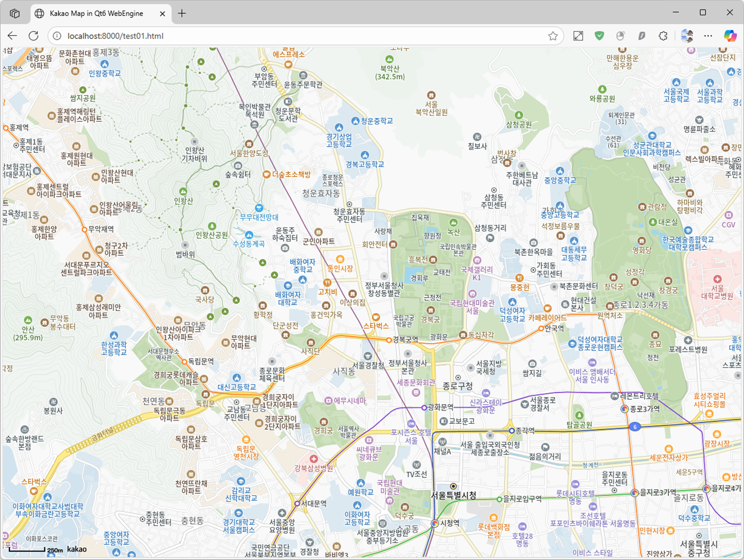Click the 삼청공원 park label
This screenshot has width=744, height=560.
click(x=519, y=124)
